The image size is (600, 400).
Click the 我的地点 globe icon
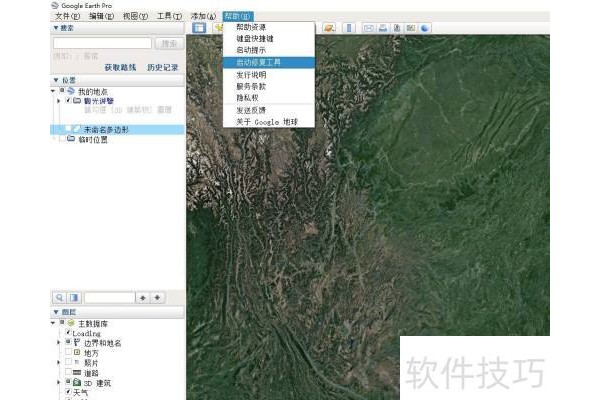tap(71, 91)
